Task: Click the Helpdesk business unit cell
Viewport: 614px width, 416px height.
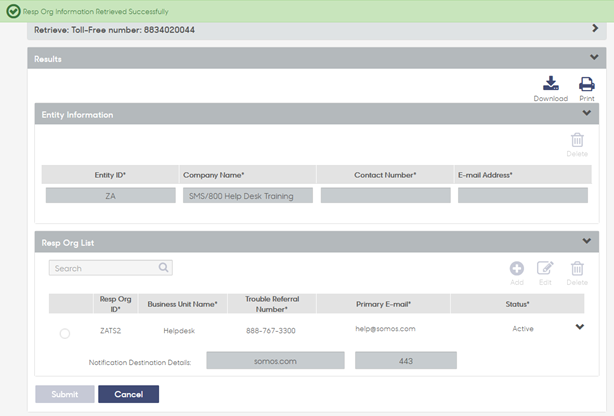Action: [179, 331]
